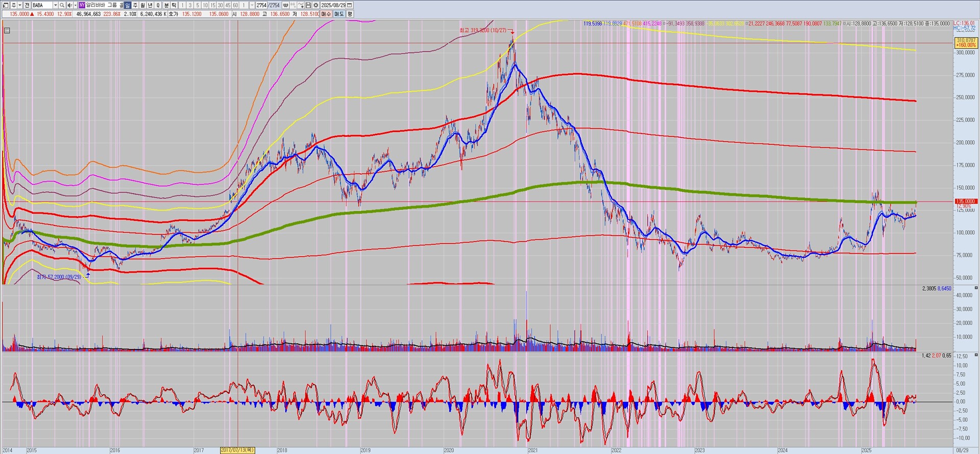Open the calendar date picker icon
This screenshot has width=980, height=454.
[x=349, y=5]
